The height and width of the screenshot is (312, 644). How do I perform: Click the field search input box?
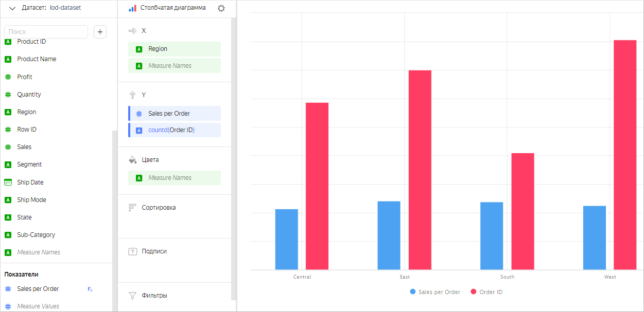point(46,32)
